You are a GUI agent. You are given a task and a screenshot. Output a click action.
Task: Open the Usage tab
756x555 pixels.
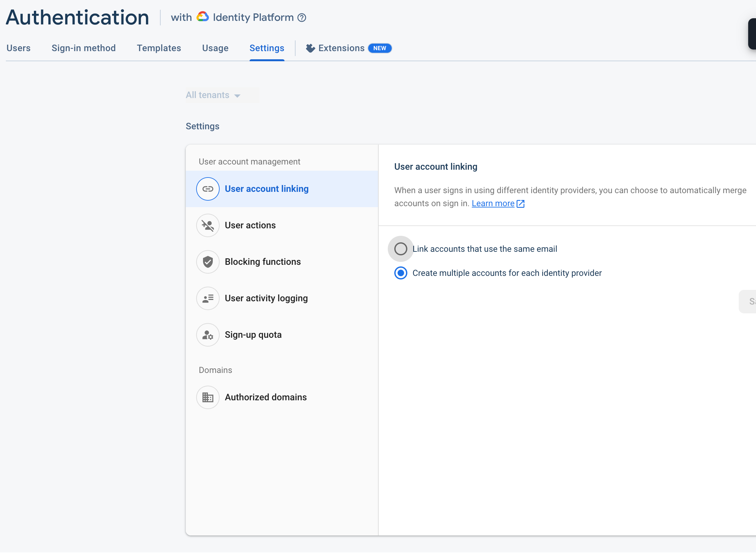coord(215,48)
